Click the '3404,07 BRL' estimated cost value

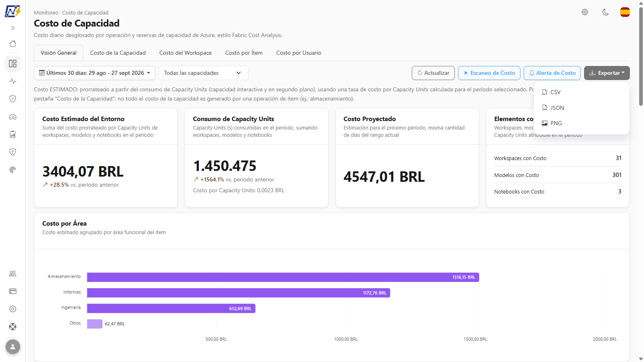tap(83, 172)
